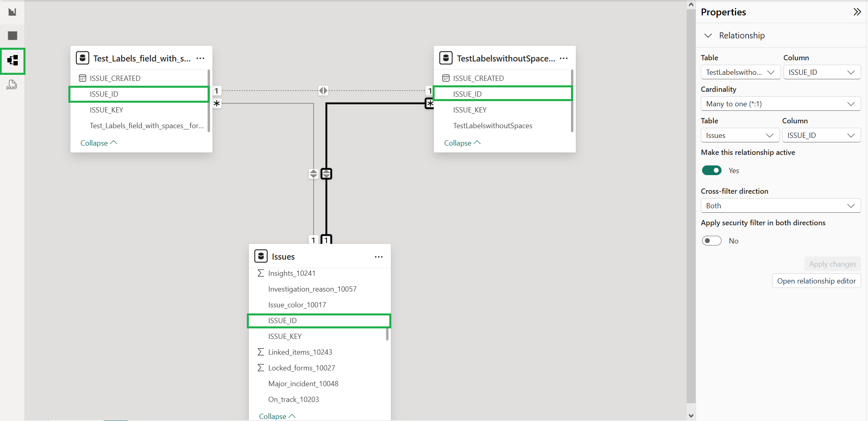Collapse the Properties pane with double chevron
Image resolution: width=868 pixels, height=421 pixels.
(857, 12)
